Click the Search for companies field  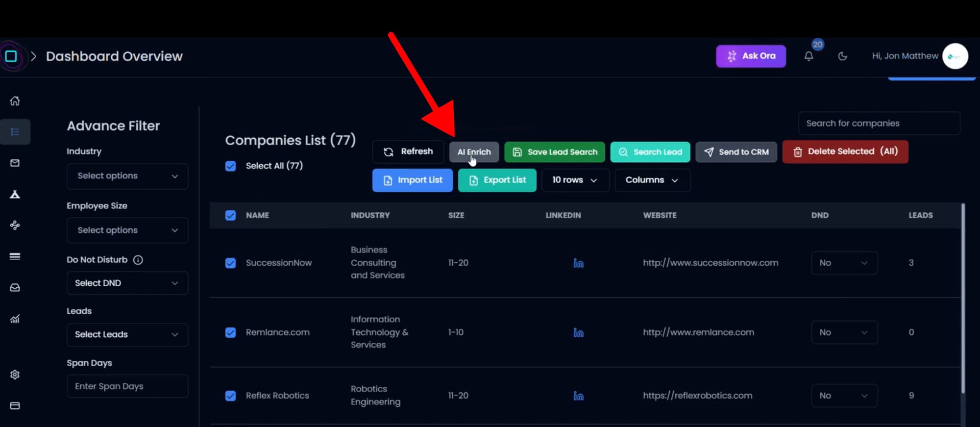[x=879, y=124]
